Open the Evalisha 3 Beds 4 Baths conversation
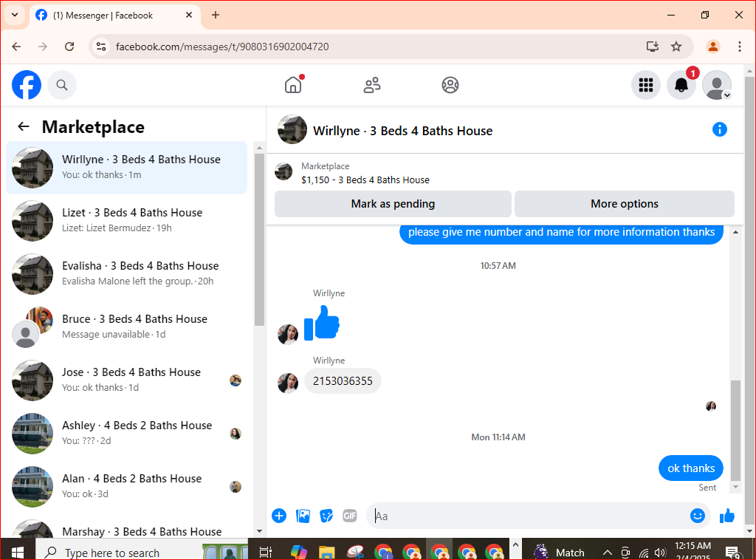The image size is (756, 560). [127, 273]
